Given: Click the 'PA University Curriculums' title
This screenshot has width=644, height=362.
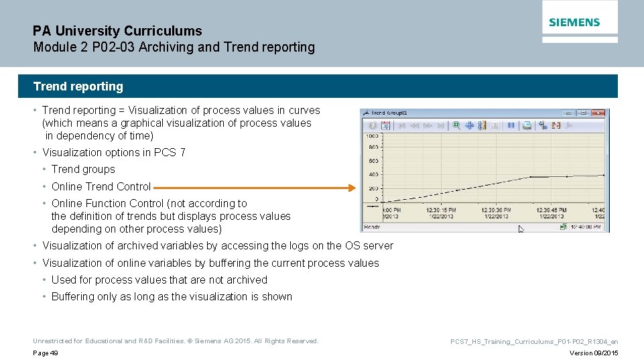Looking at the screenshot, I should [117, 31].
